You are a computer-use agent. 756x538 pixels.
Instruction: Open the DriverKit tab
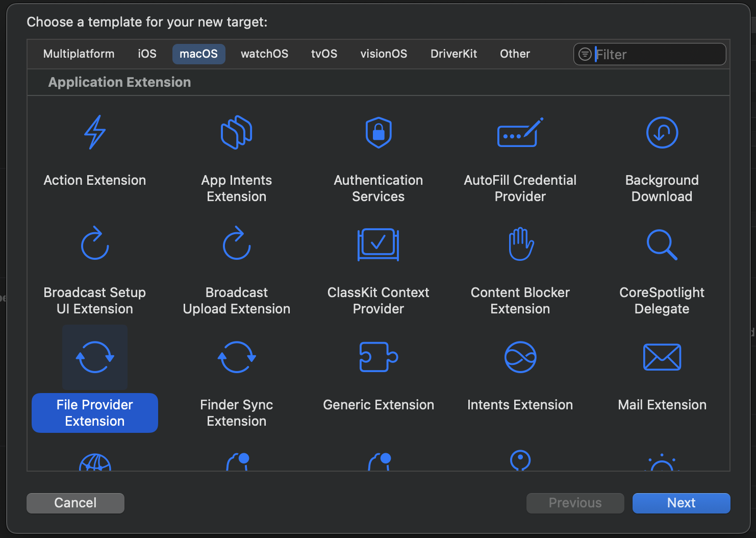click(x=454, y=54)
